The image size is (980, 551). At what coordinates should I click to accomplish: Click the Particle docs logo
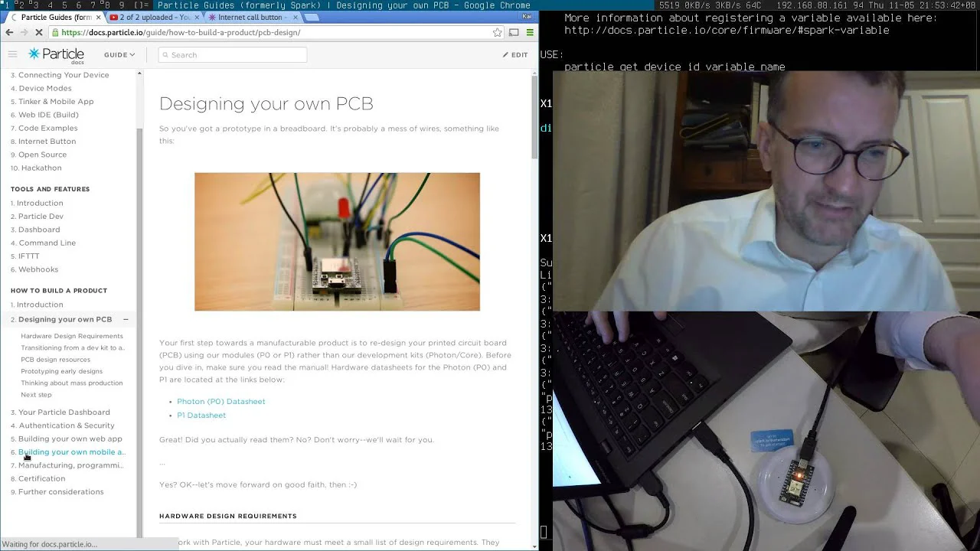56,54
